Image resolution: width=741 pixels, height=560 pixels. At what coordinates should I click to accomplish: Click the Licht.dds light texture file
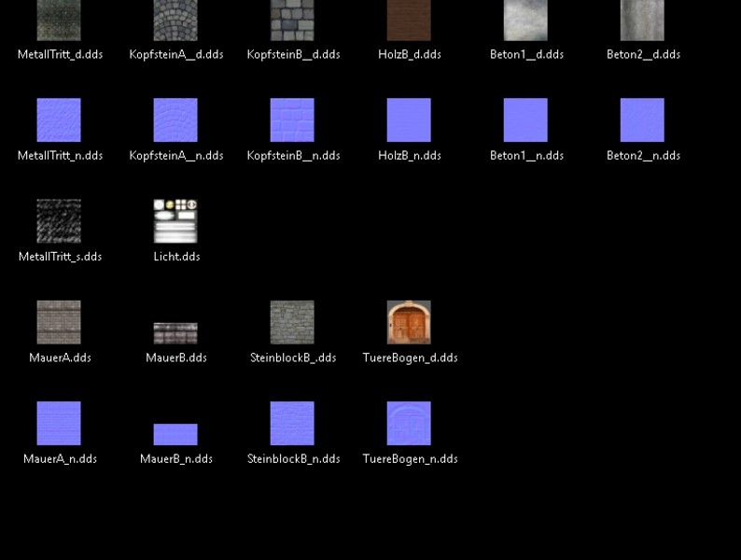175,221
